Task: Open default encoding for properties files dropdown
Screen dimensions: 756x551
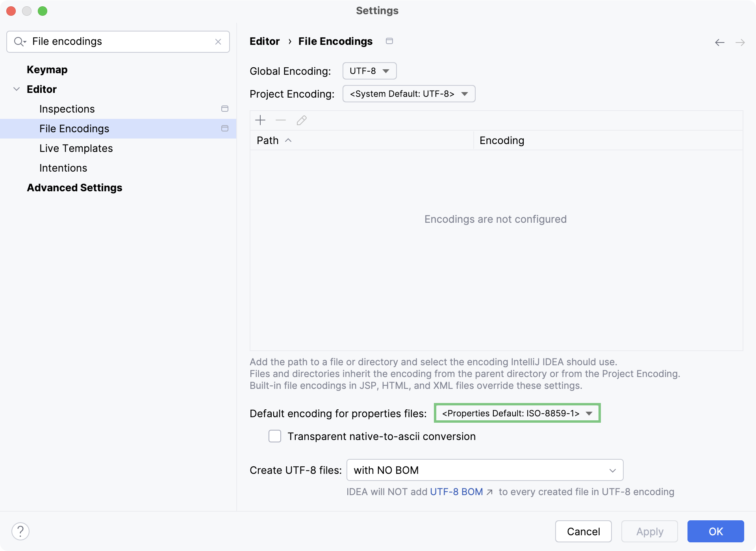Action: click(517, 413)
